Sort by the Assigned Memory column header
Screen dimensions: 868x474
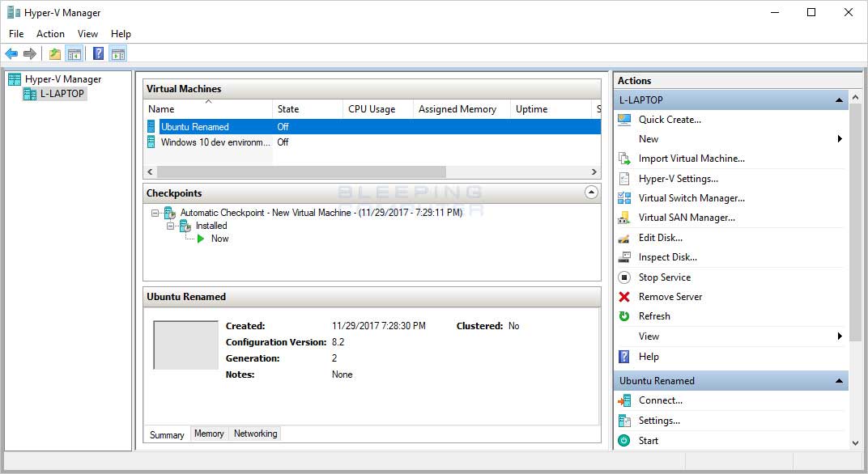pyautogui.click(x=462, y=109)
